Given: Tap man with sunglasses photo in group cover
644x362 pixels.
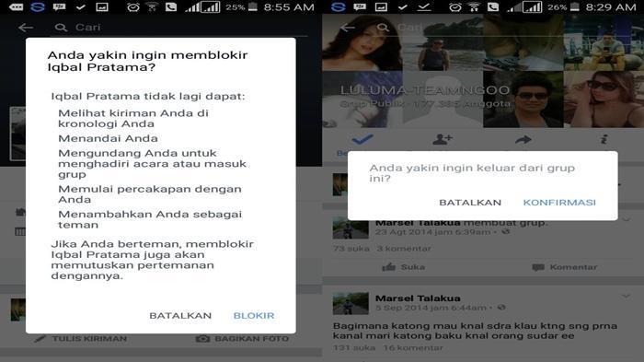Looking at the screenshot, I should pos(523,99).
